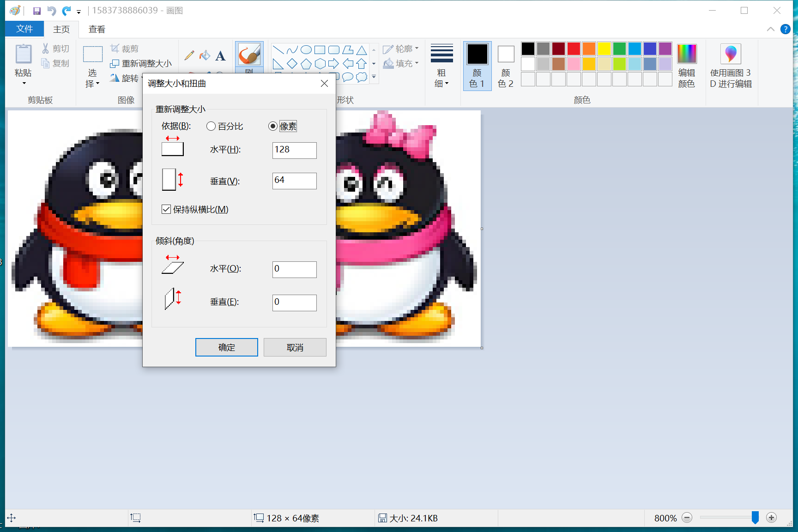Select the rectangle shape
Image resolution: width=798 pixels, height=532 pixels.
[320, 50]
